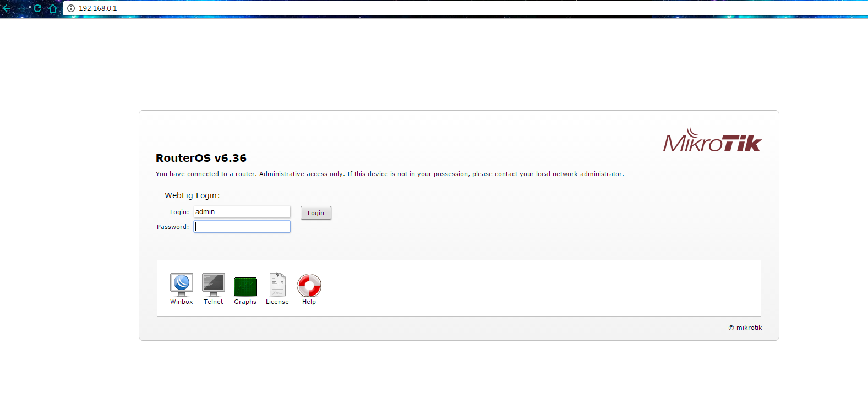Image resolution: width=868 pixels, height=409 pixels.
Task: Focus the Login username field
Action: pyautogui.click(x=242, y=212)
